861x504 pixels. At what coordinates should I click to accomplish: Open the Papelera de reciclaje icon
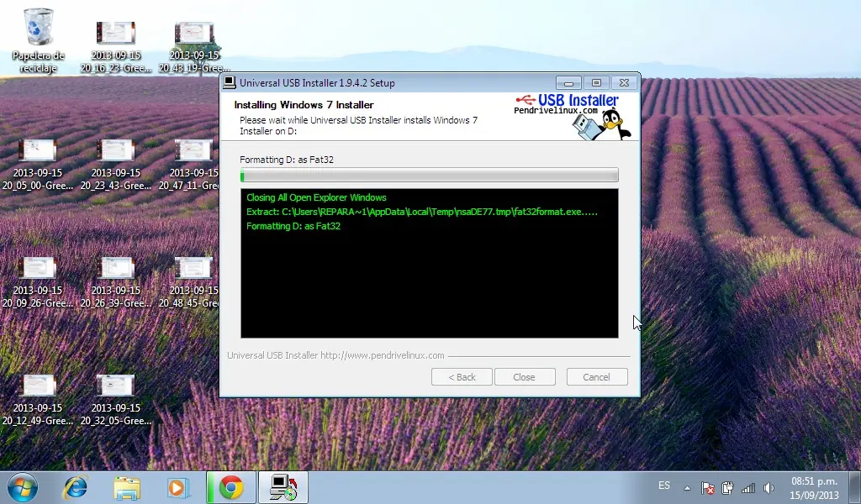coord(38,41)
